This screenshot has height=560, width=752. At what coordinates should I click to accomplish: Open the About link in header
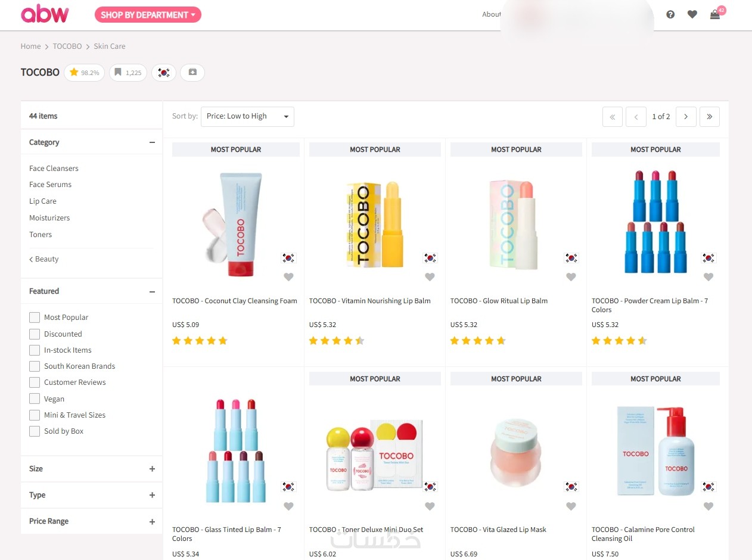(x=492, y=14)
